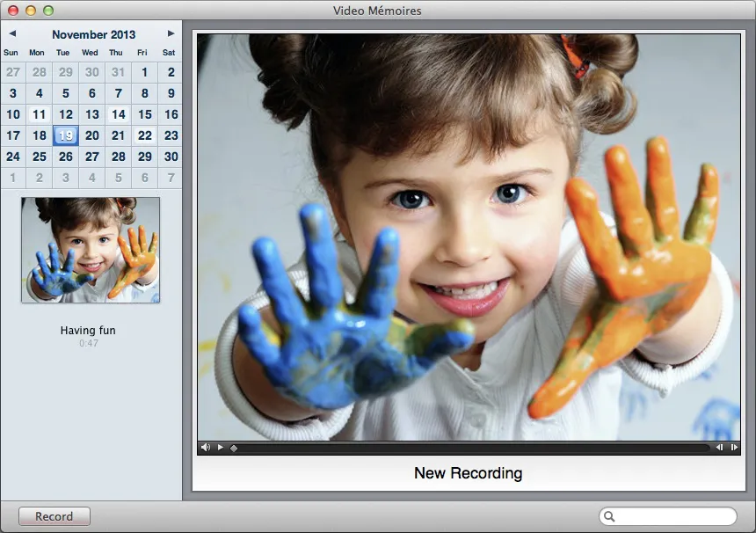Select November 5 in calendar

coord(66,93)
